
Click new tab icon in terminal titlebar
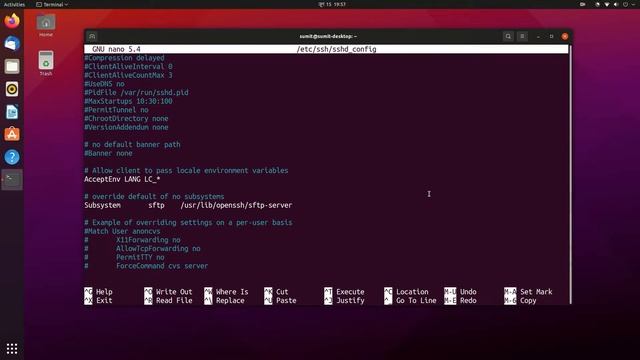92,36
